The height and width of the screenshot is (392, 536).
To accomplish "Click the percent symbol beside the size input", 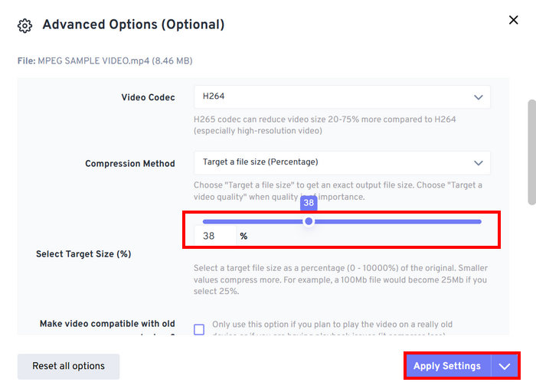I will click(243, 237).
